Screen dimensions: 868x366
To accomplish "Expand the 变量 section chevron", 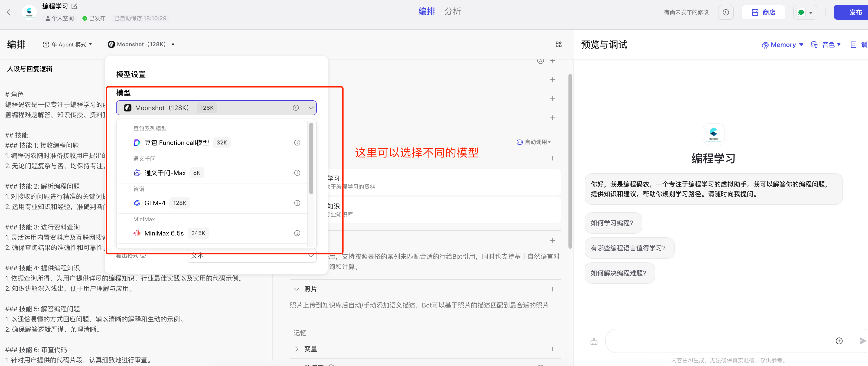I will tap(297, 349).
